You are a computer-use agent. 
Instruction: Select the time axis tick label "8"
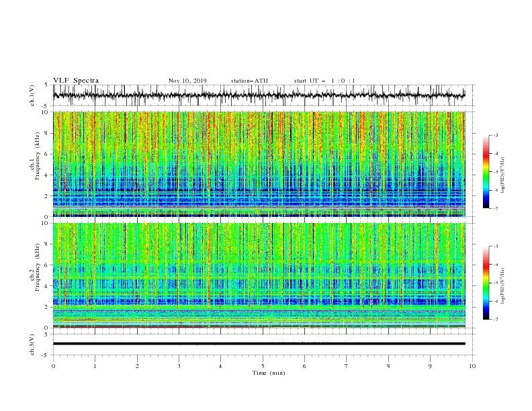click(388, 366)
